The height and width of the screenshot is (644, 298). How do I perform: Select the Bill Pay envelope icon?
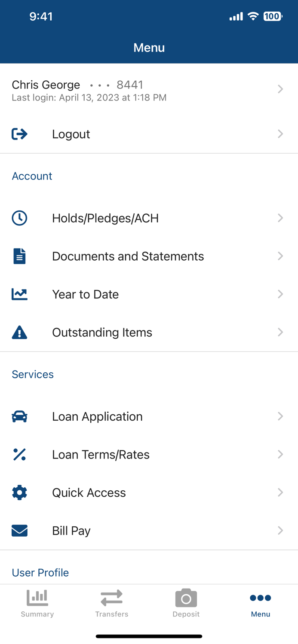click(19, 530)
